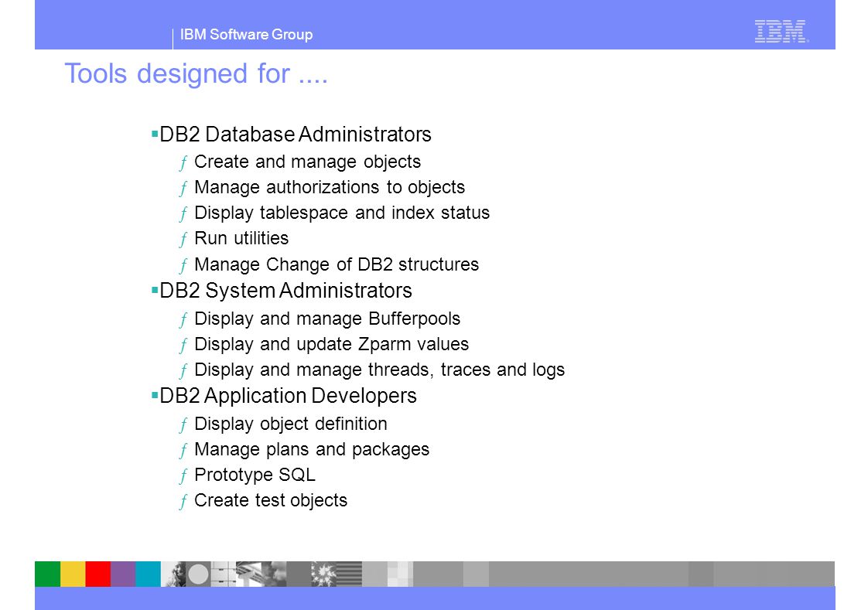
Task: Select the 'Display object definition' bullet
Action: point(291,424)
